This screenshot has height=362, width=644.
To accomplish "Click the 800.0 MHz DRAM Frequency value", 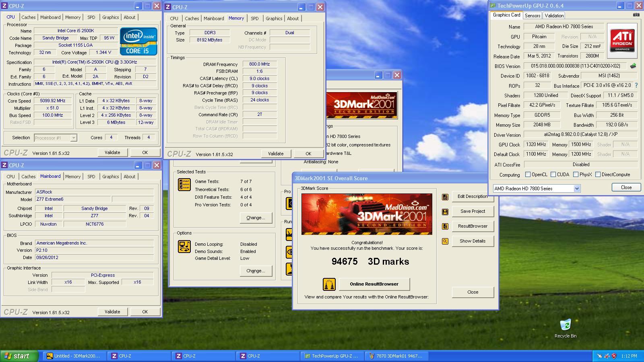I will point(260,64).
